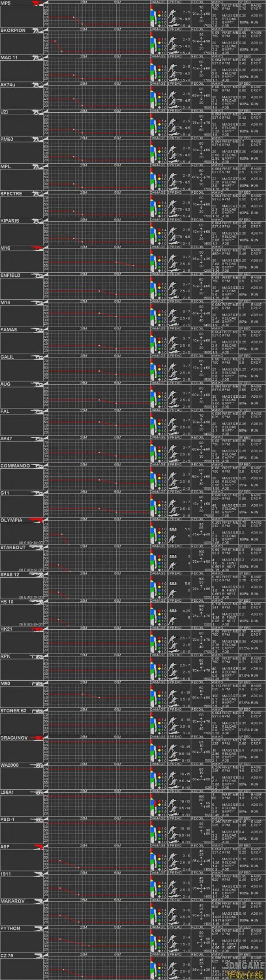Click the Commando rifle silhouette icon

tap(37, 466)
